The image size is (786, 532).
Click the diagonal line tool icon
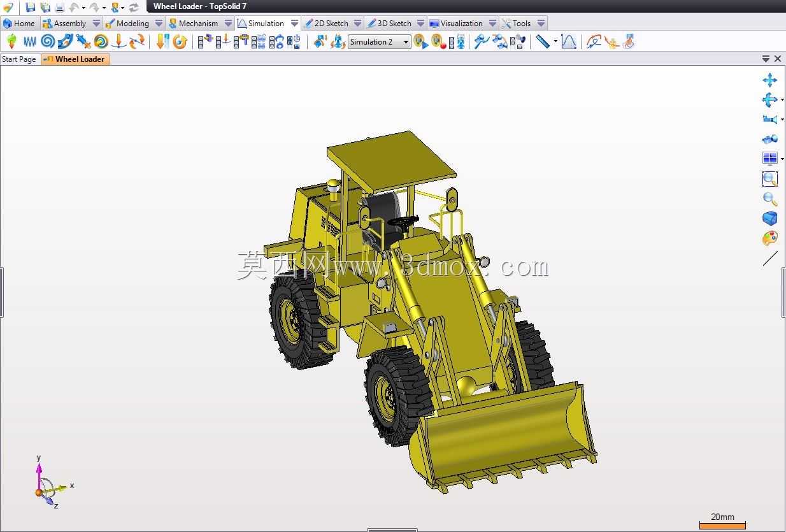pos(769,258)
